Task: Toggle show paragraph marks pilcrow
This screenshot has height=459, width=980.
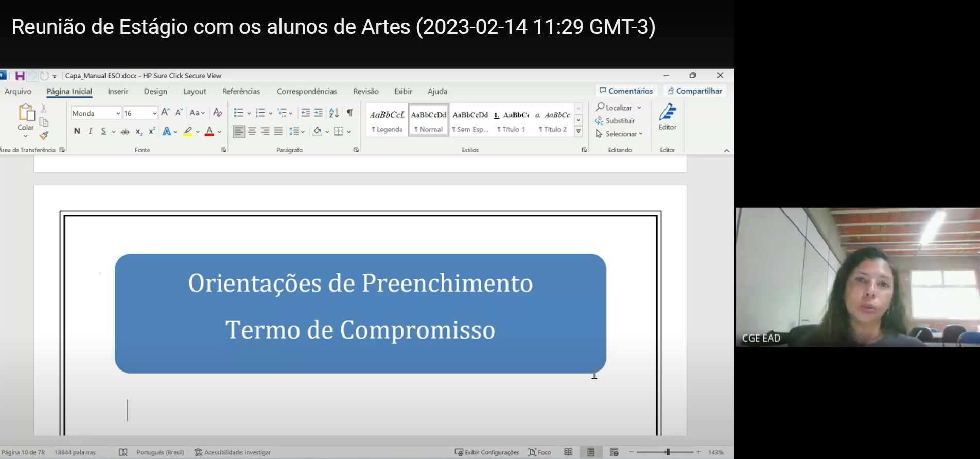Action: coord(350,113)
